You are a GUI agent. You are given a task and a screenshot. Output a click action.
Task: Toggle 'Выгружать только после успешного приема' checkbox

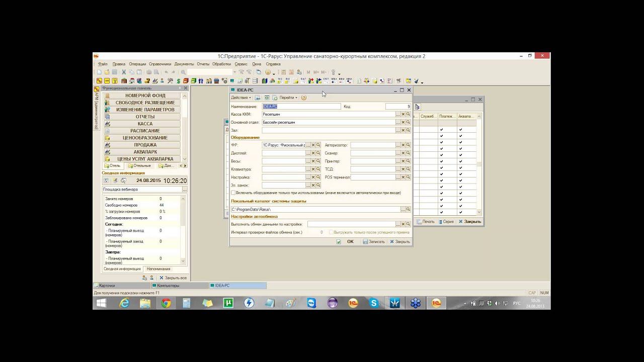coord(331,232)
